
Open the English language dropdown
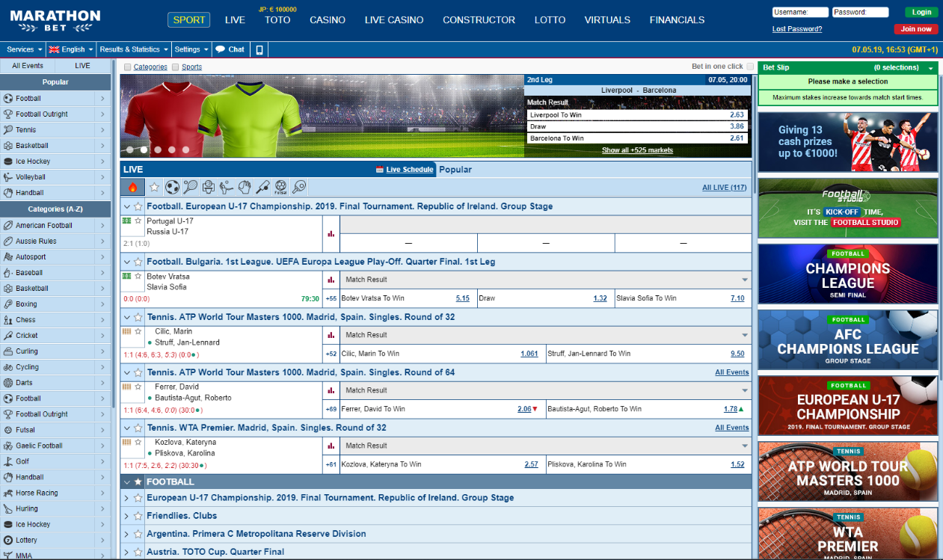pos(71,49)
